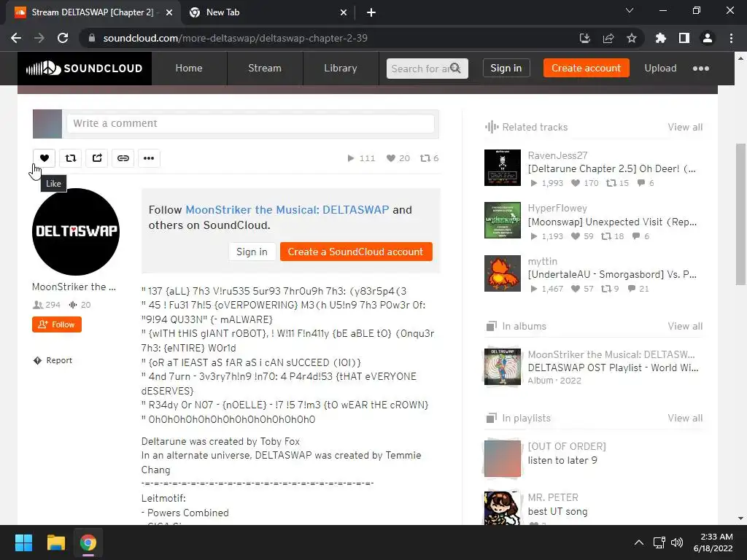
Task: View all related tracks
Action: pos(685,127)
